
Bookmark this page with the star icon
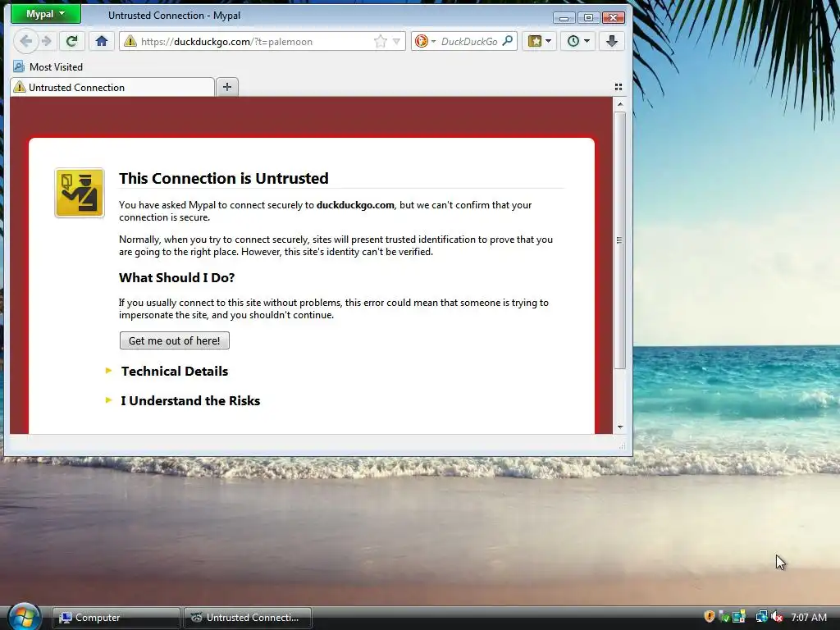click(381, 41)
